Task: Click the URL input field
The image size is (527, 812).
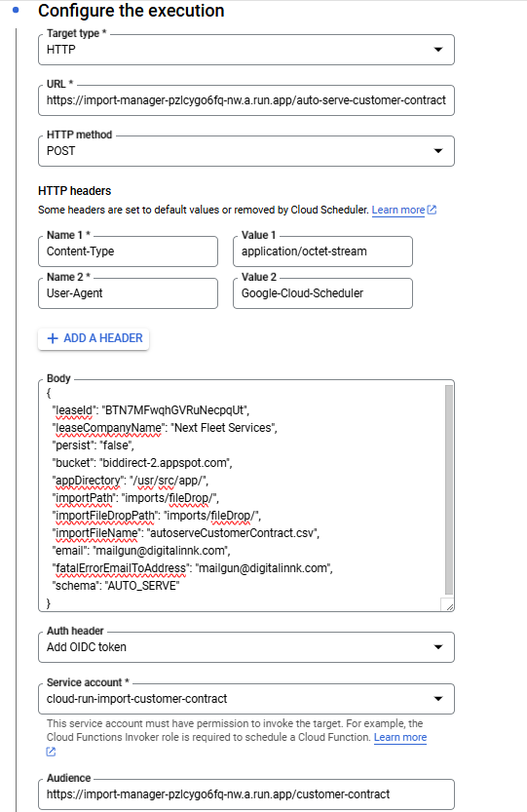Action: click(x=246, y=100)
